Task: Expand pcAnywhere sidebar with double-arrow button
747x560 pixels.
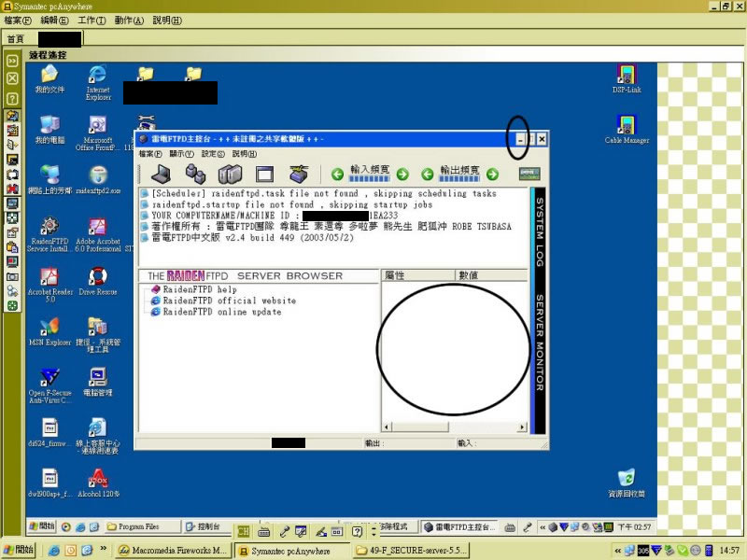Action: [12, 61]
